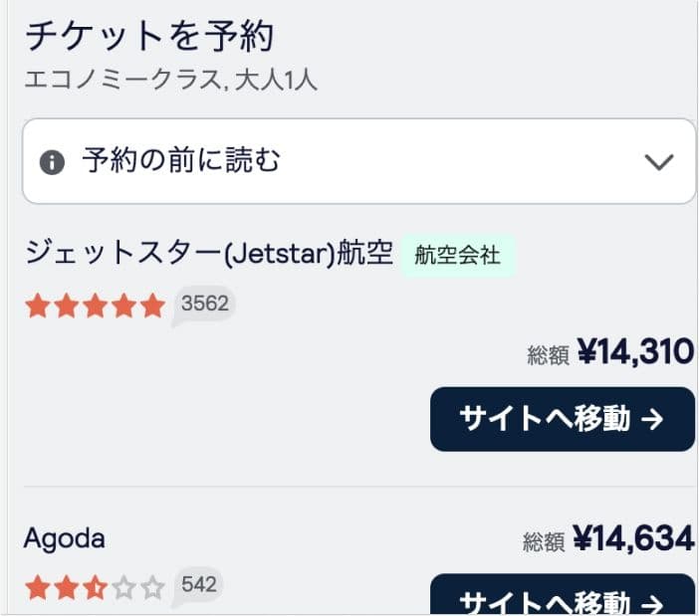Open the 542 reviews speech bubble
Viewport: 699px width, 616px height.
click(198, 586)
